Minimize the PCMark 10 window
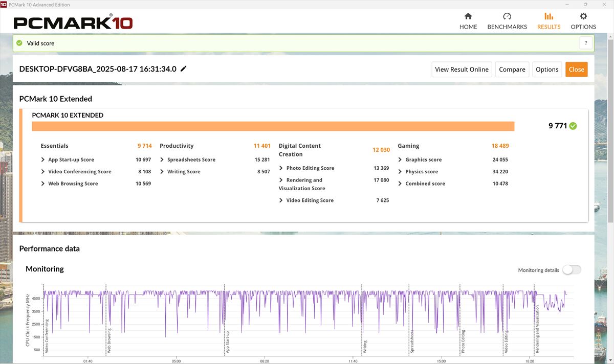This screenshot has height=364, width=614. [567, 5]
